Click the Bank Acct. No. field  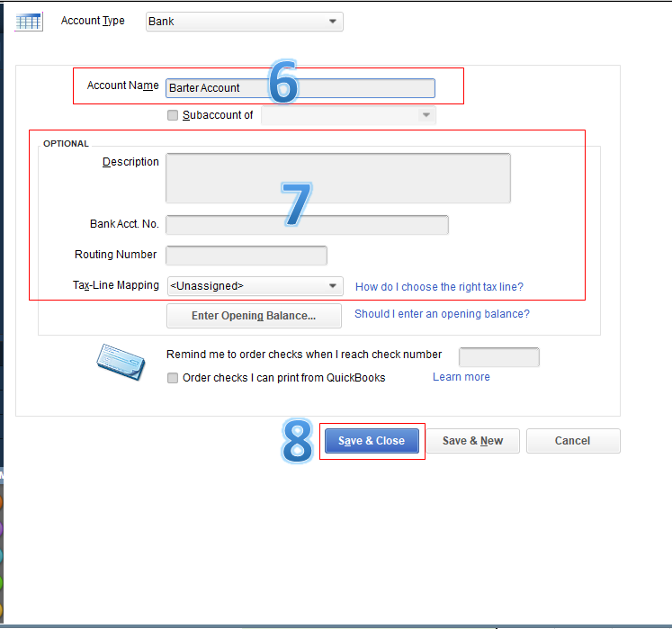pos(308,225)
